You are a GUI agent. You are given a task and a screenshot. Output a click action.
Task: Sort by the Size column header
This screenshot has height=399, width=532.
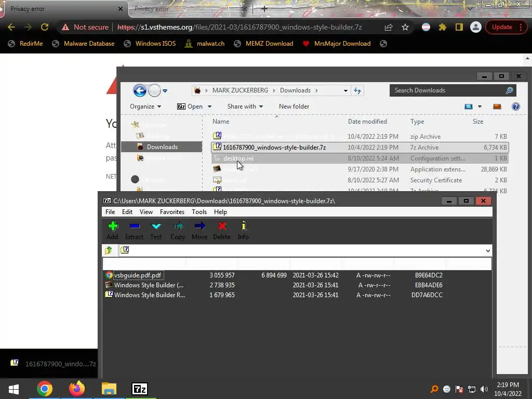click(x=478, y=122)
